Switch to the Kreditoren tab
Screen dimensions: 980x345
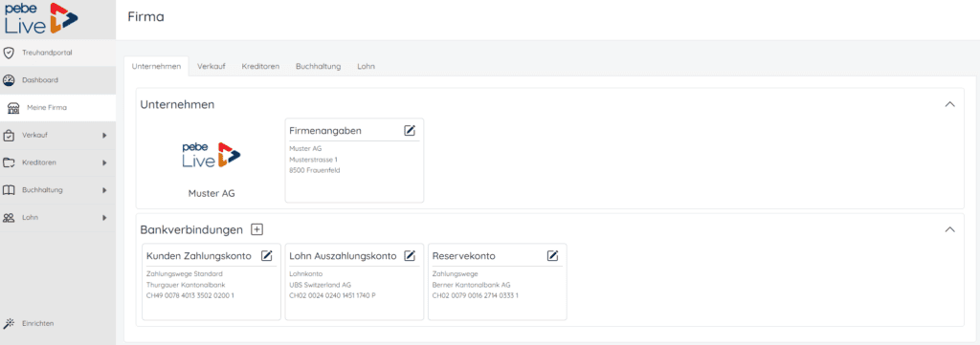coord(260,66)
